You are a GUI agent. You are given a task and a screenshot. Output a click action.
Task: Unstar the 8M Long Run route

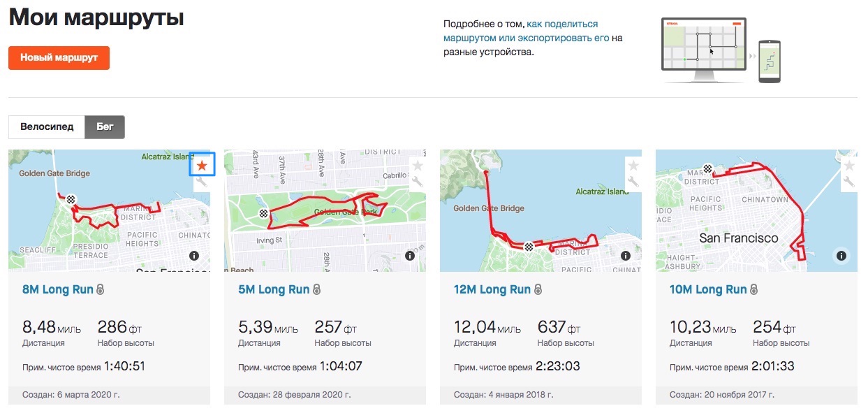pyautogui.click(x=202, y=166)
